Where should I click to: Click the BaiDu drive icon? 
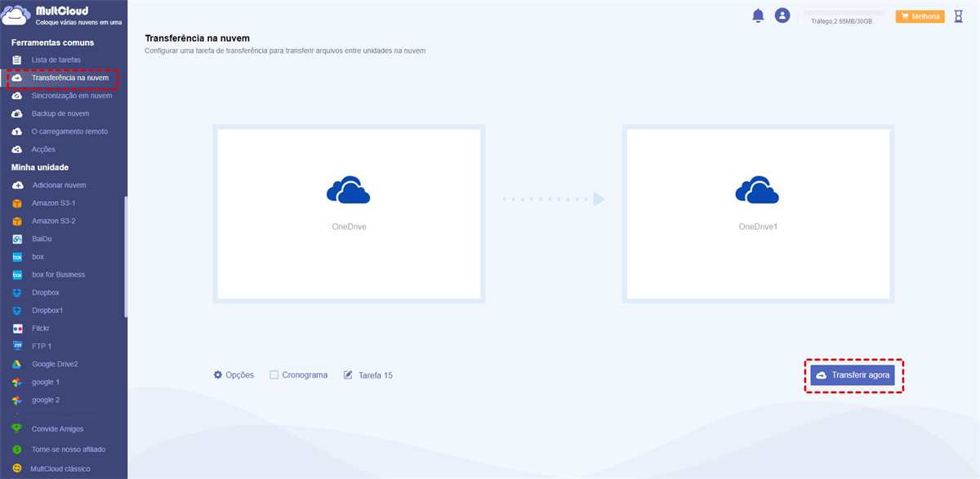pyautogui.click(x=16, y=239)
